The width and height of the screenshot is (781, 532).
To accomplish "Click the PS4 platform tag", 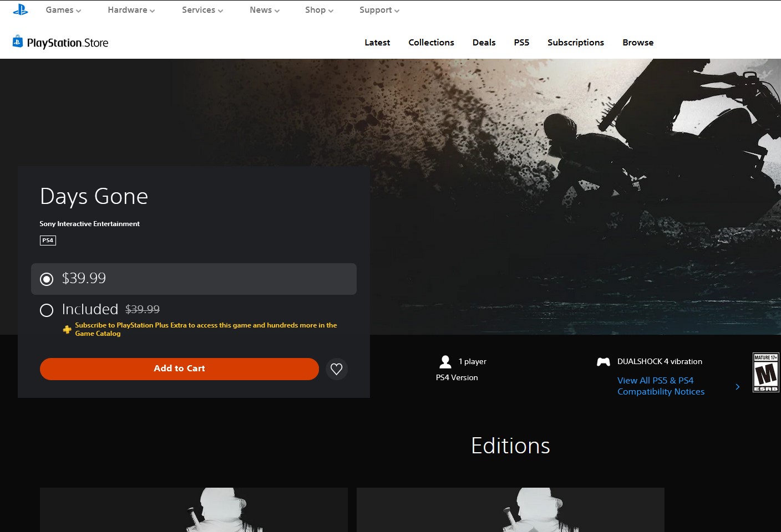I will (x=48, y=241).
